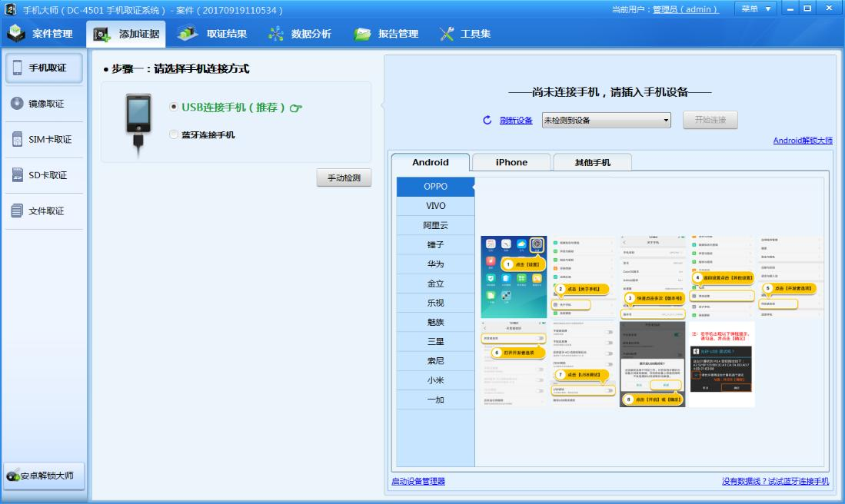The width and height of the screenshot is (845, 504).
Task: Select 华为 in the brand list
Action: pos(435,264)
